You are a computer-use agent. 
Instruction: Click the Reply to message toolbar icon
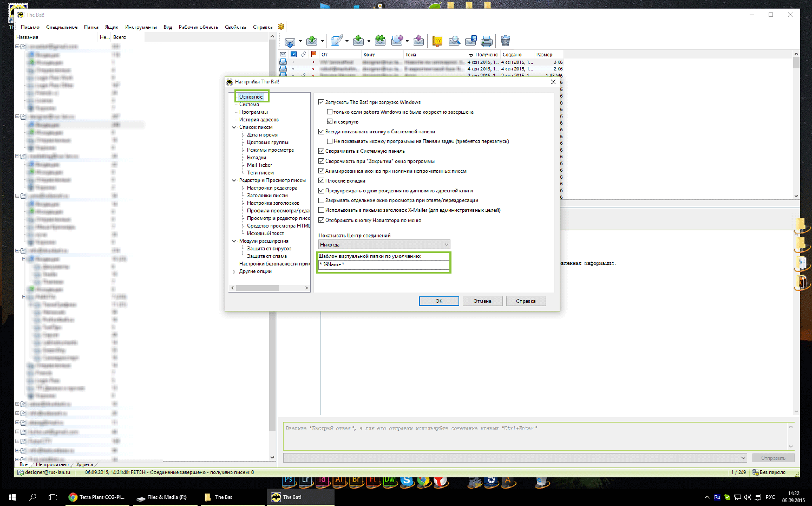click(358, 41)
